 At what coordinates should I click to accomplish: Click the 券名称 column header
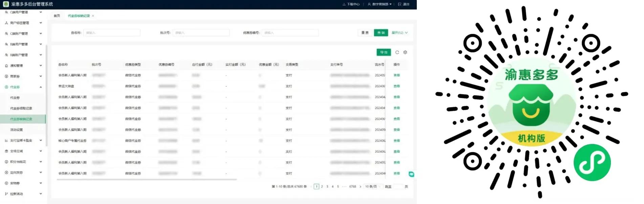[x=63, y=64]
